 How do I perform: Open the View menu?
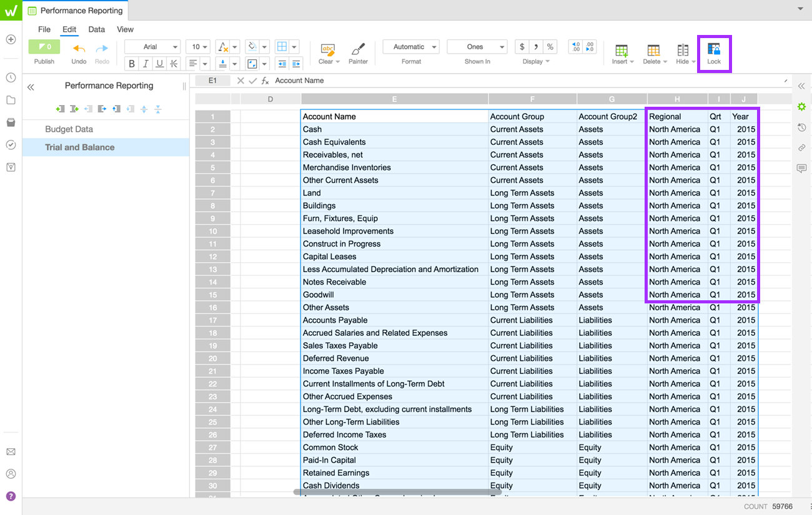pyautogui.click(x=125, y=29)
